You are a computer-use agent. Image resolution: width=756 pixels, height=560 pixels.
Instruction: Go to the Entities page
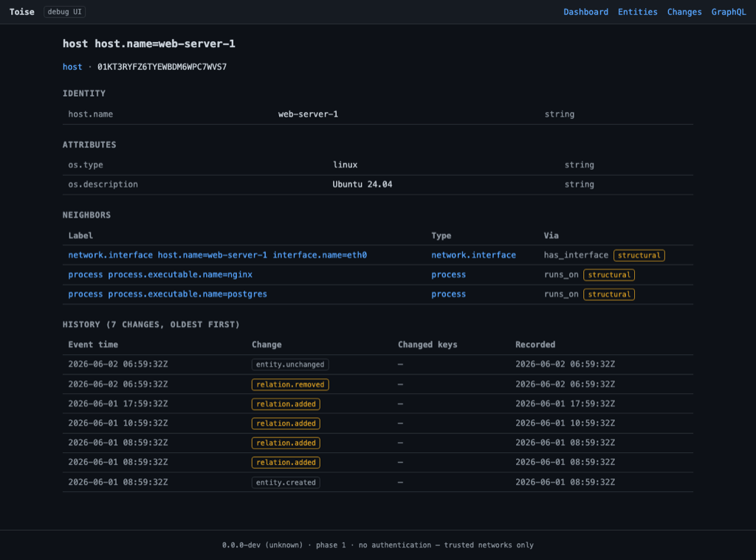click(637, 12)
